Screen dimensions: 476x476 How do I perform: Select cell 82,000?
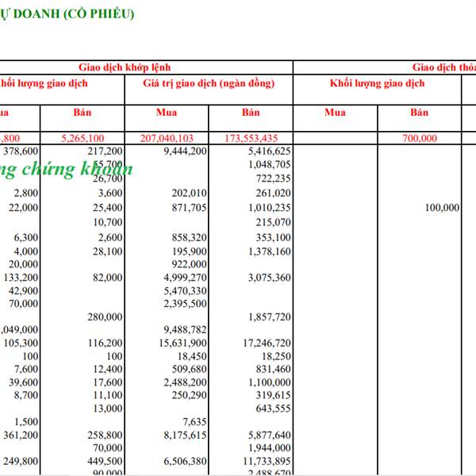tap(108, 278)
